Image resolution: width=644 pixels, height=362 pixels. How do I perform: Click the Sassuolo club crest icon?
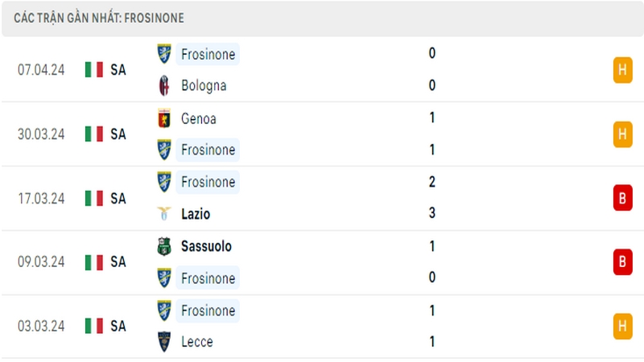pyautogui.click(x=164, y=246)
